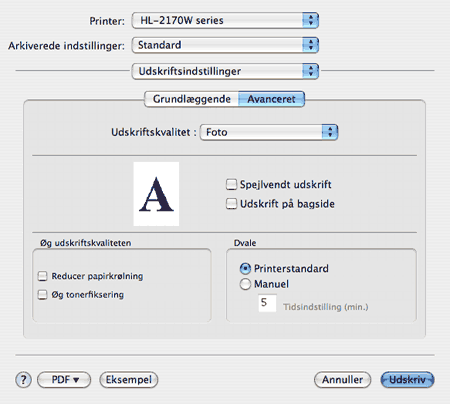The height and width of the screenshot is (404, 450).
Task: Enable the Øg tonerfiksering checkbox
Action: pyautogui.click(x=42, y=295)
